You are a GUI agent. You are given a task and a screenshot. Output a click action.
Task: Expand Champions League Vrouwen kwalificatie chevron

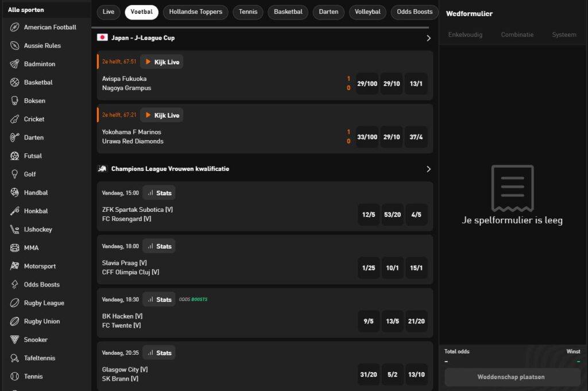428,169
